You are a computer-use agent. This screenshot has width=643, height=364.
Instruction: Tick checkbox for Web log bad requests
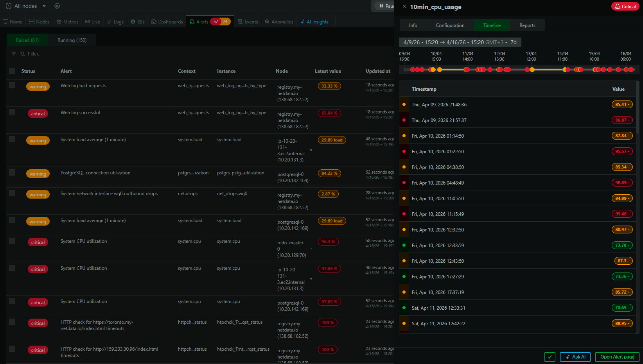pyautogui.click(x=12, y=85)
